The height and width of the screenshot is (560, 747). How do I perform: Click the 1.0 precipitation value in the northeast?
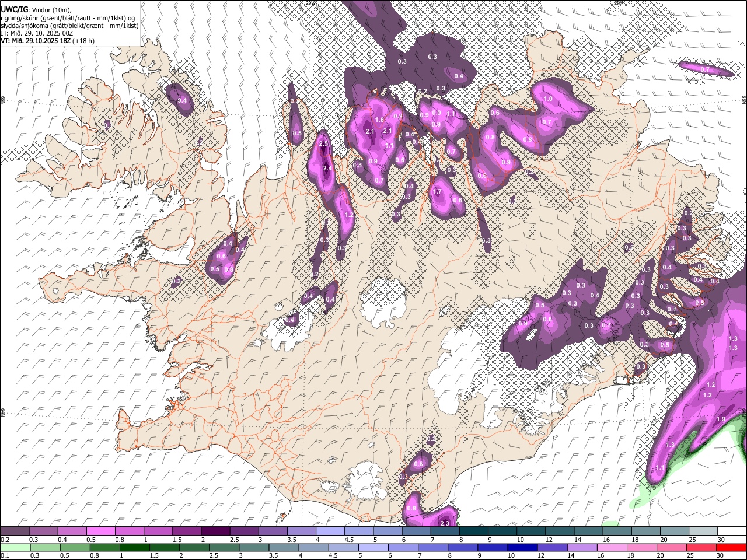point(548,99)
